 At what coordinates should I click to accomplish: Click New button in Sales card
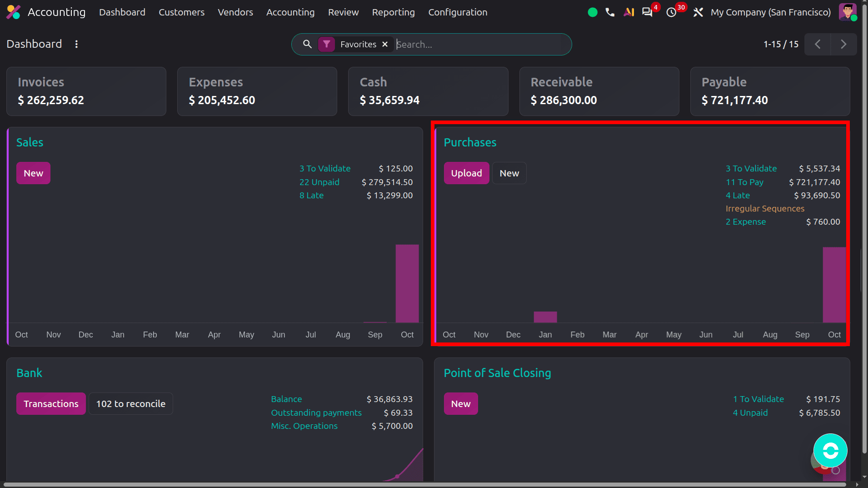point(33,173)
